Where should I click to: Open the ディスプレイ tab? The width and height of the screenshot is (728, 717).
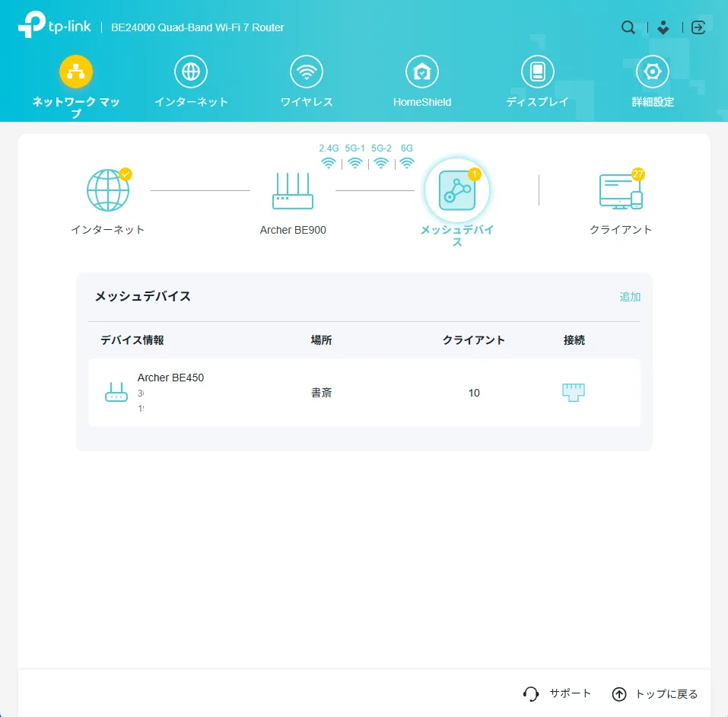tap(537, 81)
